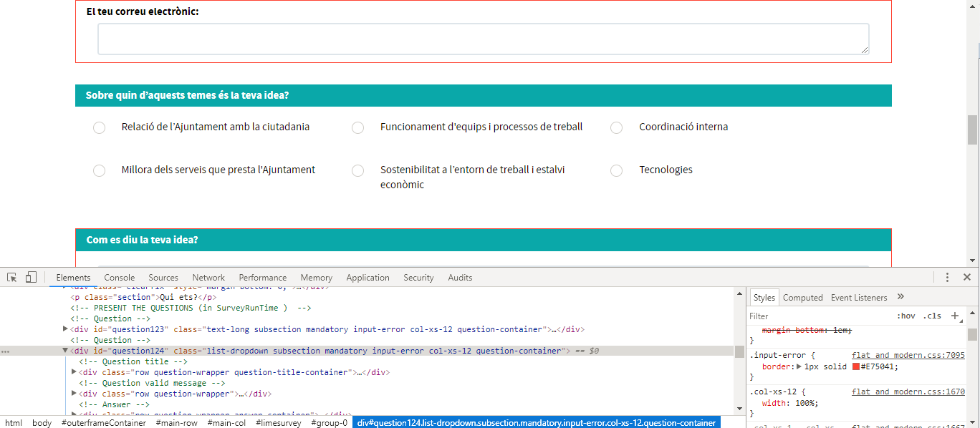Open the Network tab
Image resolution: width=980 pixels, height=428 pixels.
[x=208, y=278]
